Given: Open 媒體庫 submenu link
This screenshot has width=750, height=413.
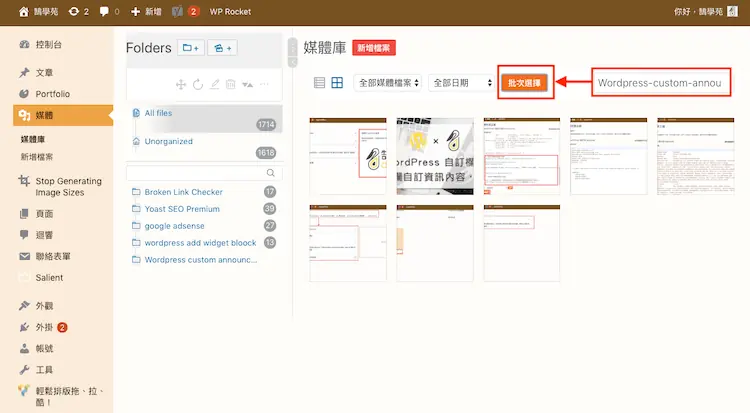Looking at the screenshot, I should tap(33, 139).
